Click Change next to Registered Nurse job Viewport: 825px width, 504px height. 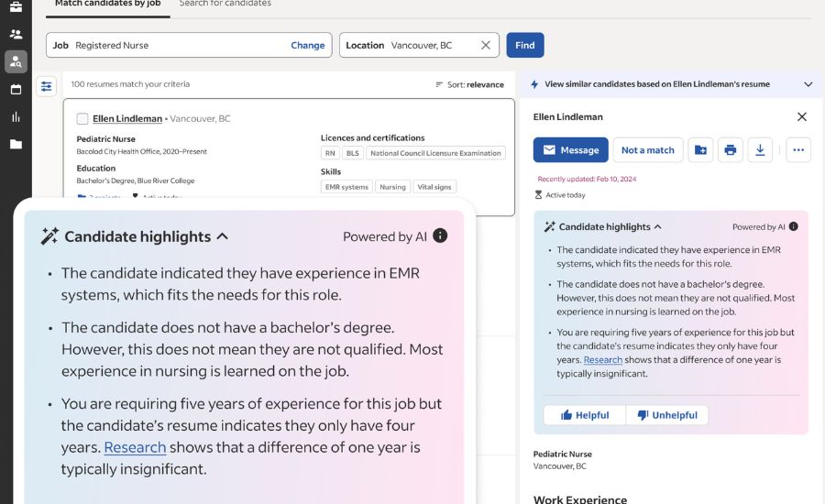click(308, 45)
